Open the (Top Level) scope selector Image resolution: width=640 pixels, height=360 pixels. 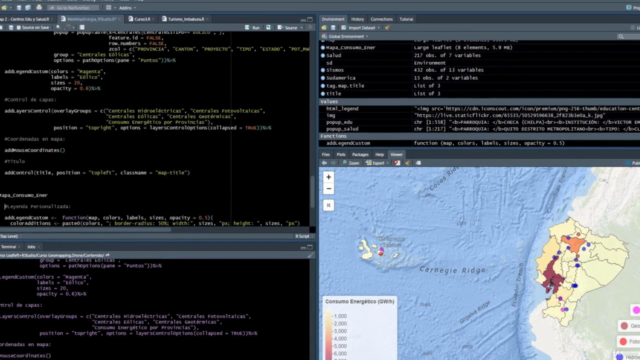(10, 236)
